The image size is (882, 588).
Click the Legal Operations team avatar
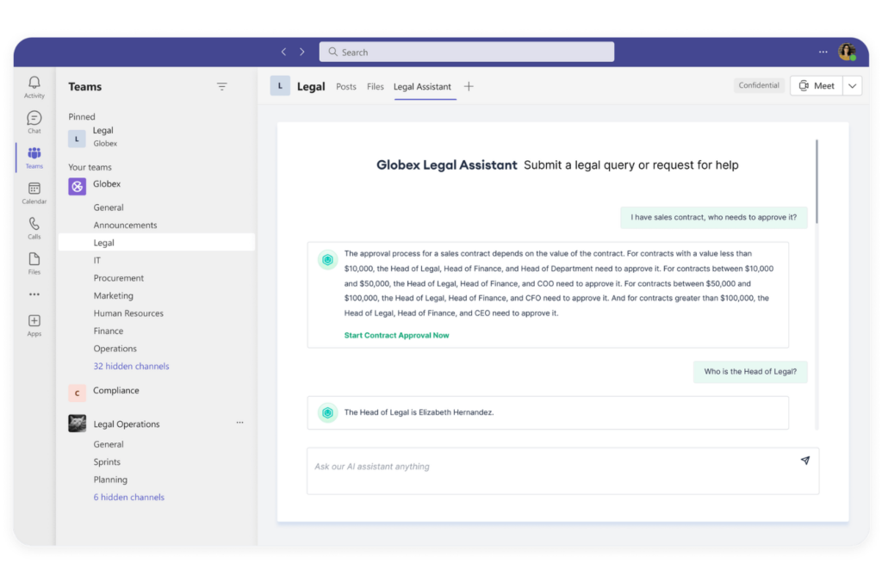pyautogui.click(x=77, y=424)
